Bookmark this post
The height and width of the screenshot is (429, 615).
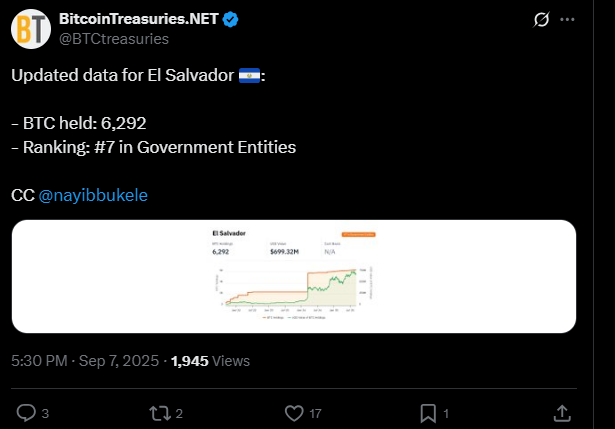pos(427,412)
